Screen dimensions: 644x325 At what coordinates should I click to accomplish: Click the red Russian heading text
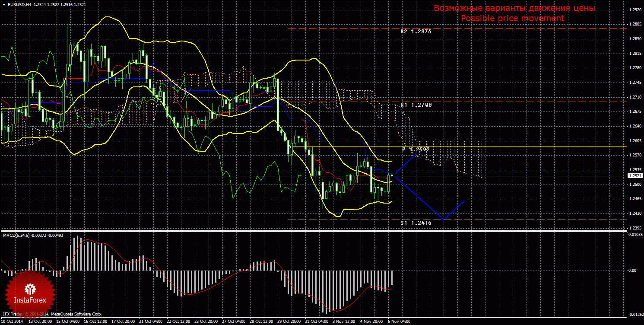(x=514, y=8)
